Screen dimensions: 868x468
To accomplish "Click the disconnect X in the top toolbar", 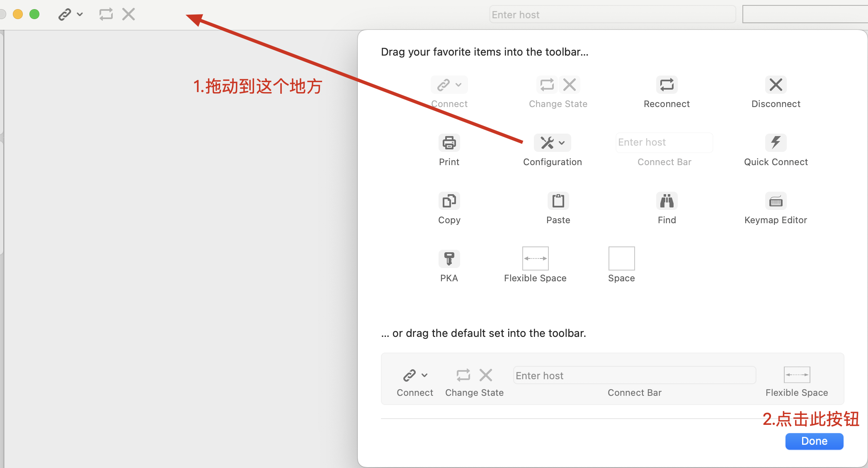I will pos(129,15).
